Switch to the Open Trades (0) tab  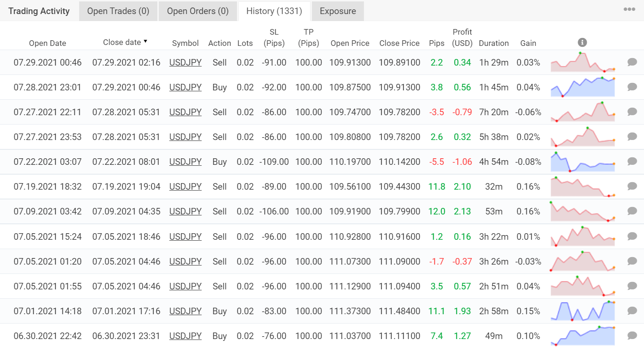click(x=118, y=11)
